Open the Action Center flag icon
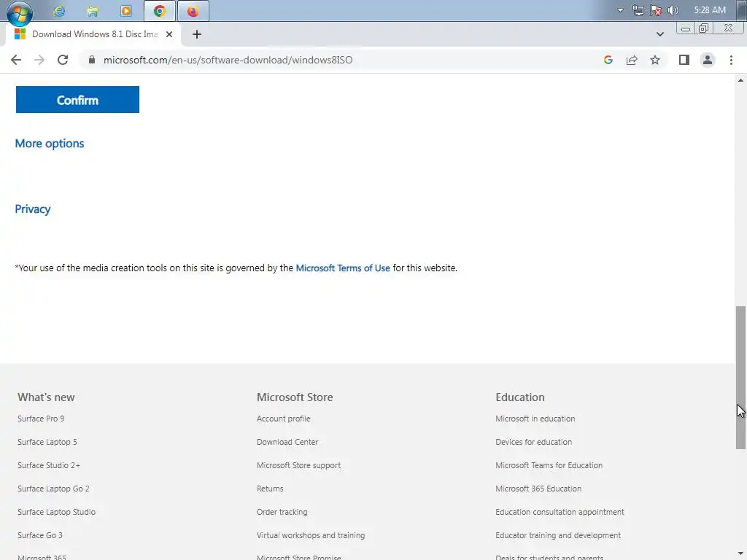 tap(656, 10)
